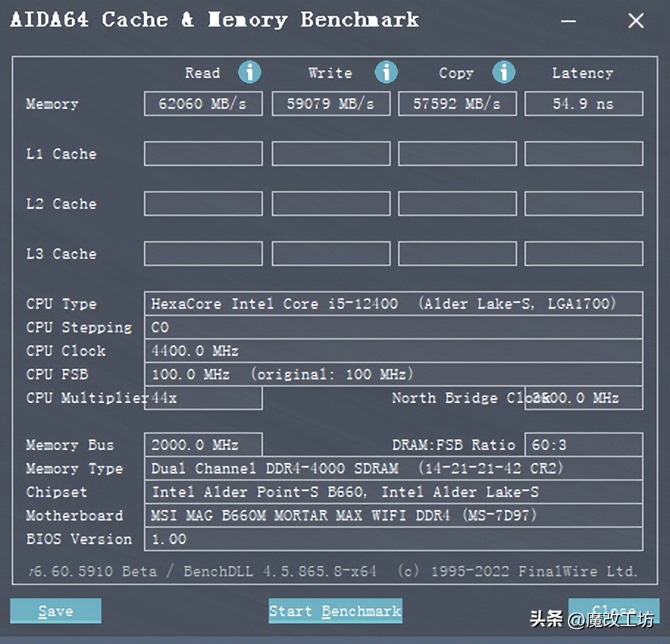670x644 pixels.
Task: Click the memory Read speed result of 62060 MB/s
Action: (203, 103)
